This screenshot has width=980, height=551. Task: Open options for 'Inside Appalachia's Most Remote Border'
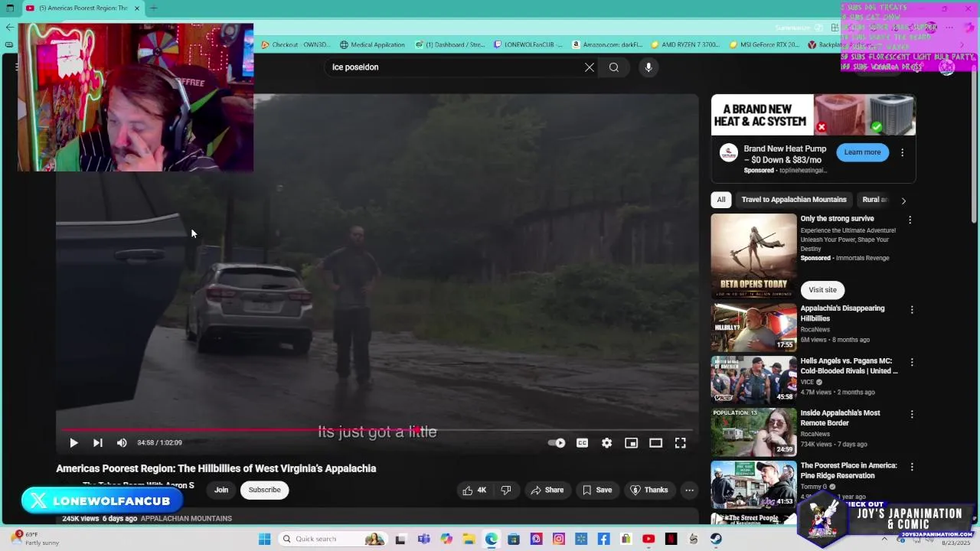(911, 415)
